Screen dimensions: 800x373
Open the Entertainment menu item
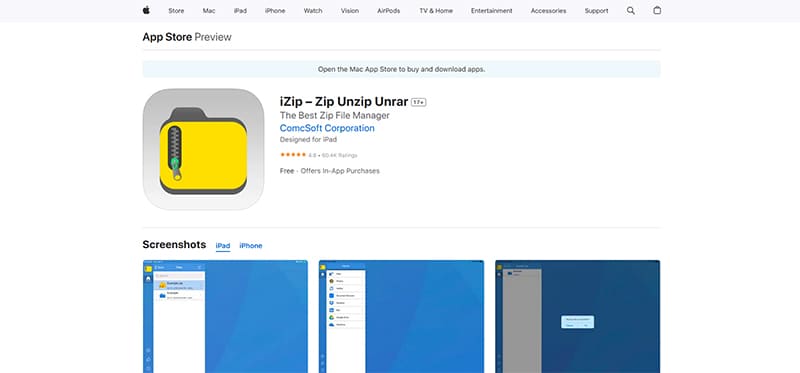coord(491,11)
